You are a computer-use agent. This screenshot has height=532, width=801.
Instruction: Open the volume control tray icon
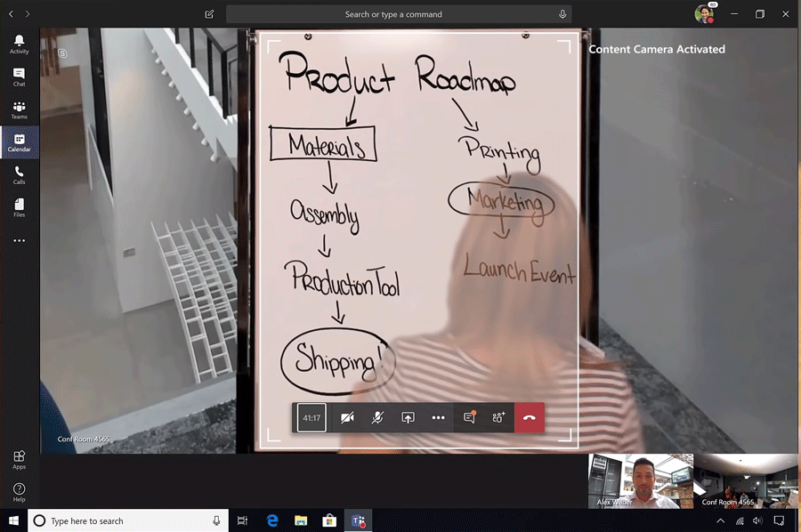(757, 520)
